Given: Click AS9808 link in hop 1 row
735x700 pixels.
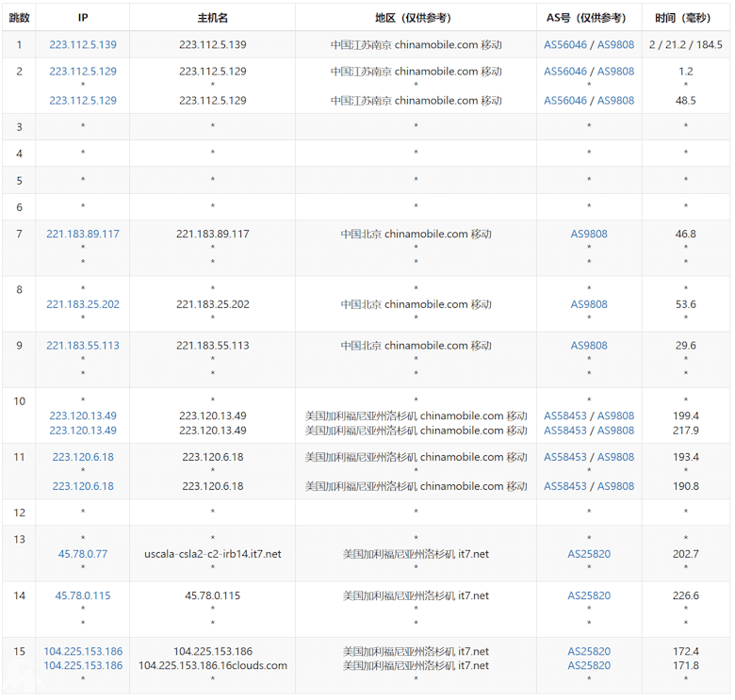Looking at the screenshot, I should [x=615, y=44].
